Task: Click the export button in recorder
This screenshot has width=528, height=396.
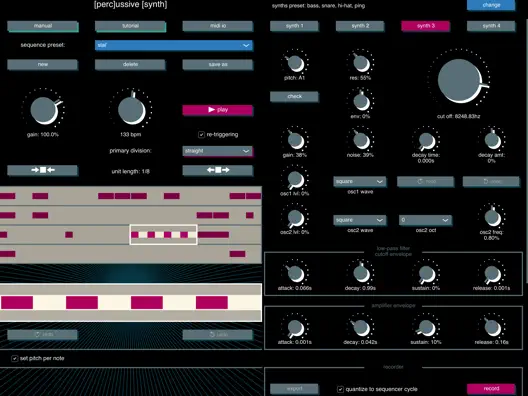Action: (x=294, y=389)
